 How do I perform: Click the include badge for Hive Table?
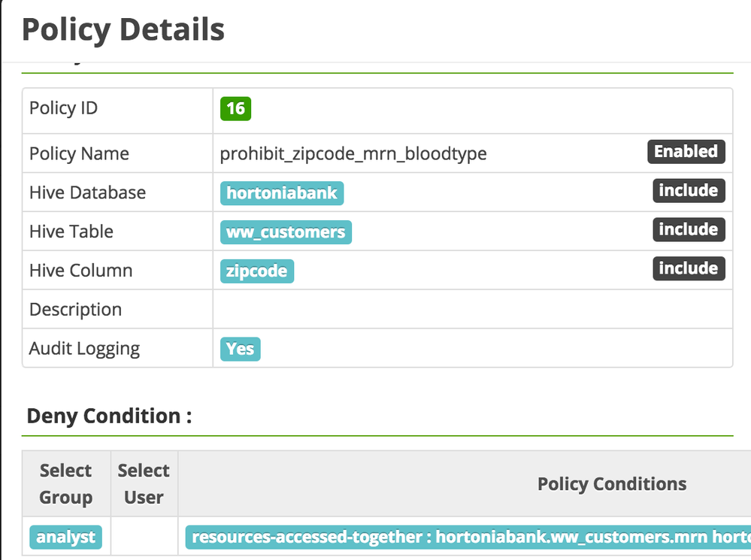688,230
